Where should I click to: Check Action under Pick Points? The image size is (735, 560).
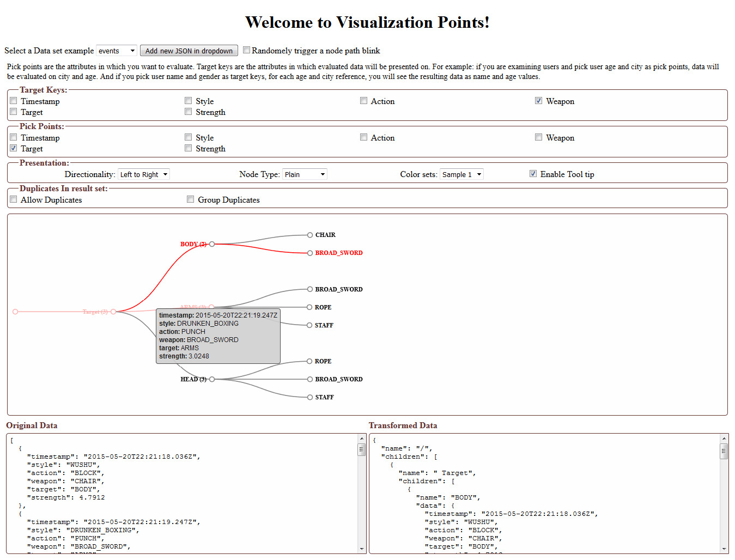click(363, 137)
